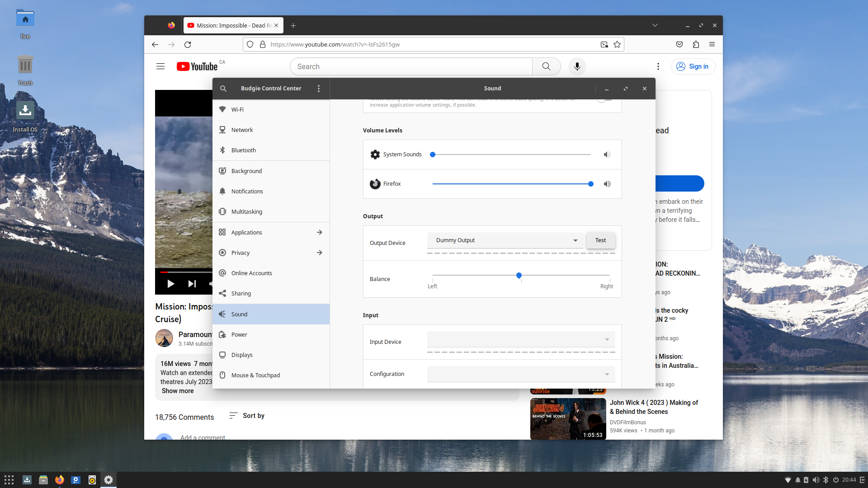Expand the Privacy settings section
This screenshot has width=868, height=488.
point(271,253)
